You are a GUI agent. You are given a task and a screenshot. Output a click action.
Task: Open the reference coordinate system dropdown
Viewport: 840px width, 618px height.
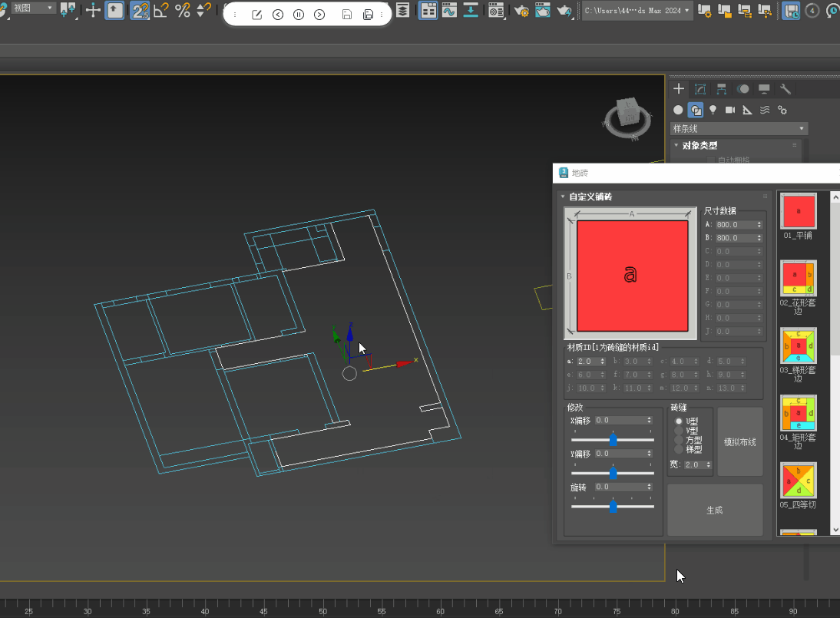pyautogui.click(x=33, y=8)
